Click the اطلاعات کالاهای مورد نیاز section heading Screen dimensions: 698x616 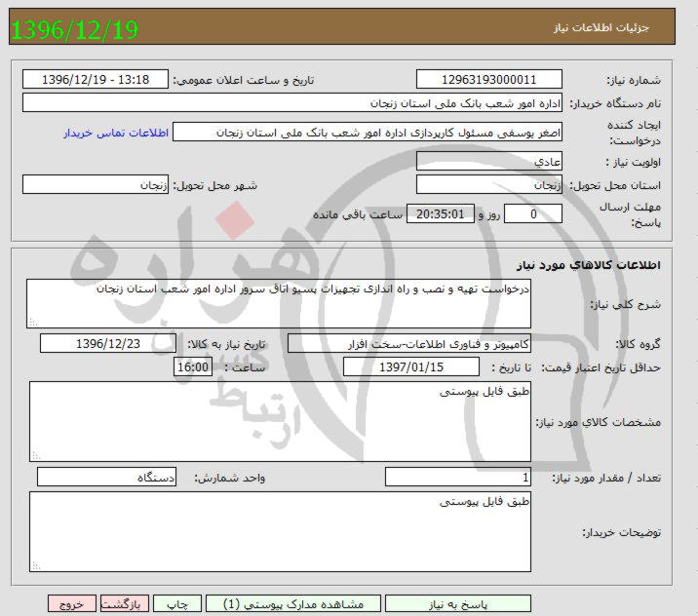(x=589, y=265)
